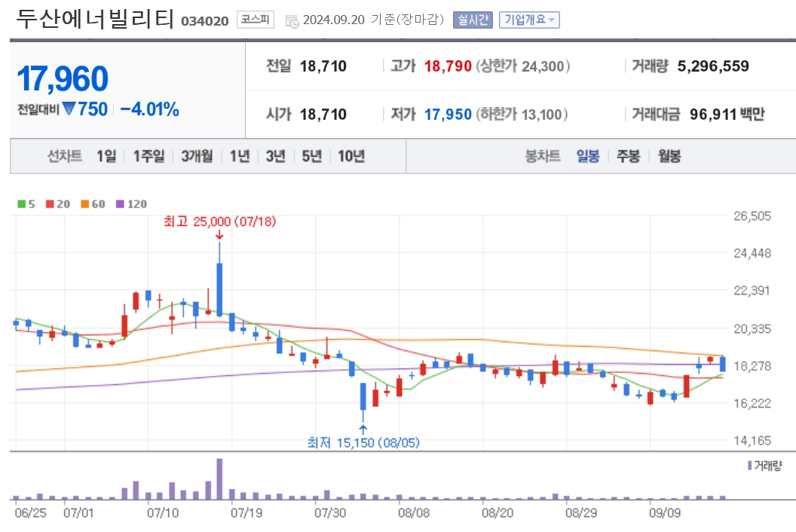The height and width of the screenshot is (532, 796).
Task: Select the 1일 line chart tab
Action: (x=106, y=156)
